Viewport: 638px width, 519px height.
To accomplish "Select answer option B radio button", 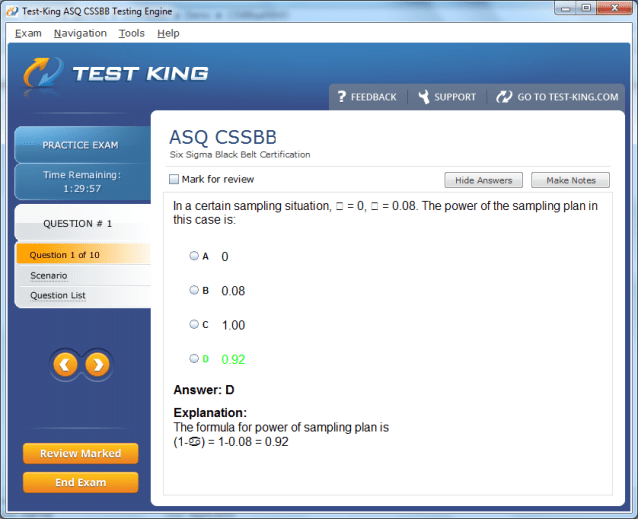I will coord(194,290).
